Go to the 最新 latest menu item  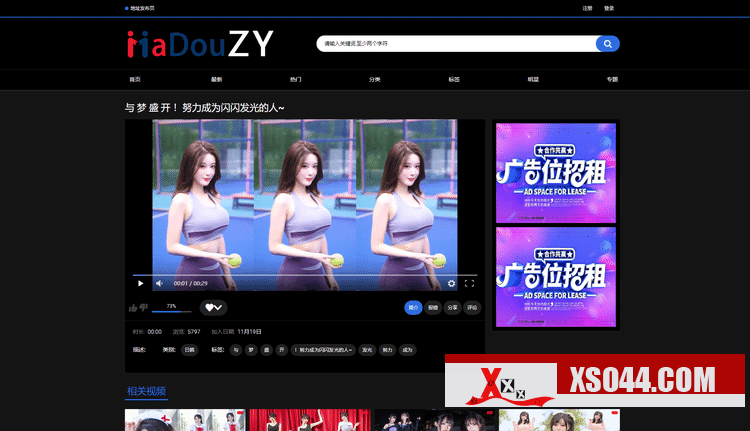(x=216, y=79)
